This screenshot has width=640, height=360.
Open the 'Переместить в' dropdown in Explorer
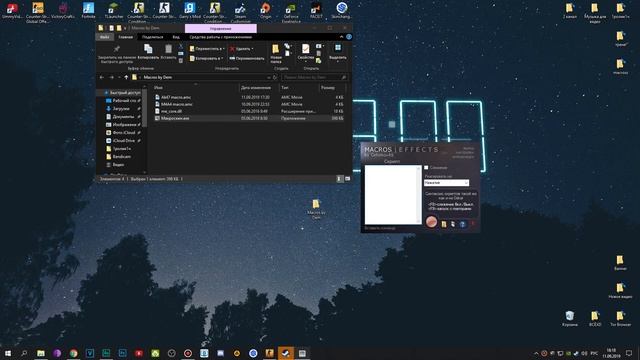pos(207,49)
